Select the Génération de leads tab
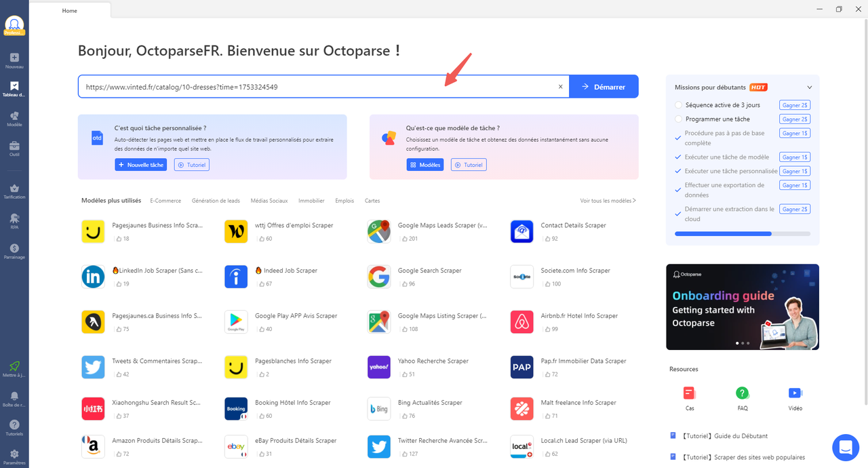Image resolution: width=868 pixels, height=468 pixels. 216,201
